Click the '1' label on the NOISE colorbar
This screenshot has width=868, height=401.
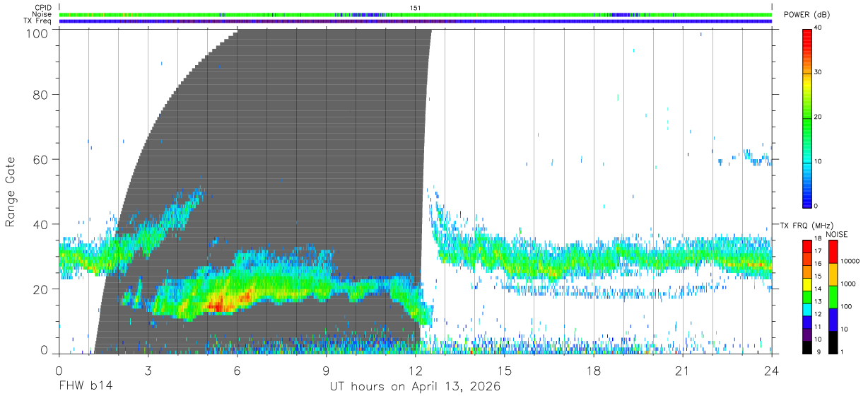841,351
